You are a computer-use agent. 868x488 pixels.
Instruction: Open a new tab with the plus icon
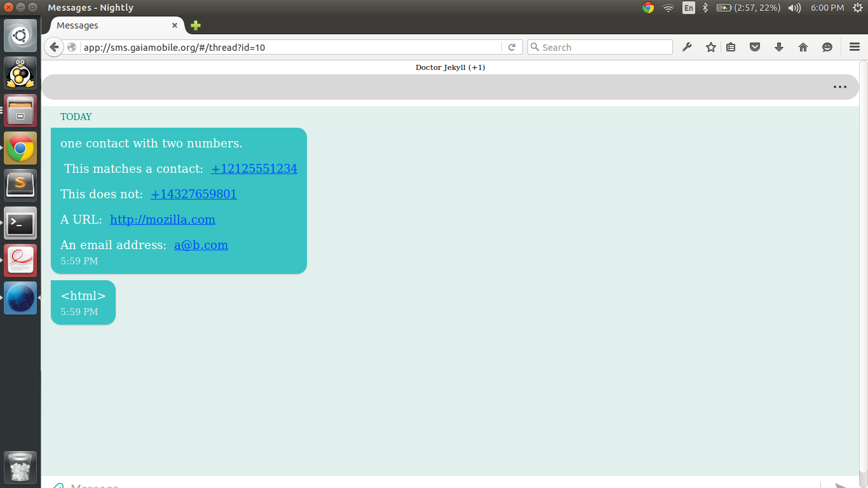click(196, 25)
